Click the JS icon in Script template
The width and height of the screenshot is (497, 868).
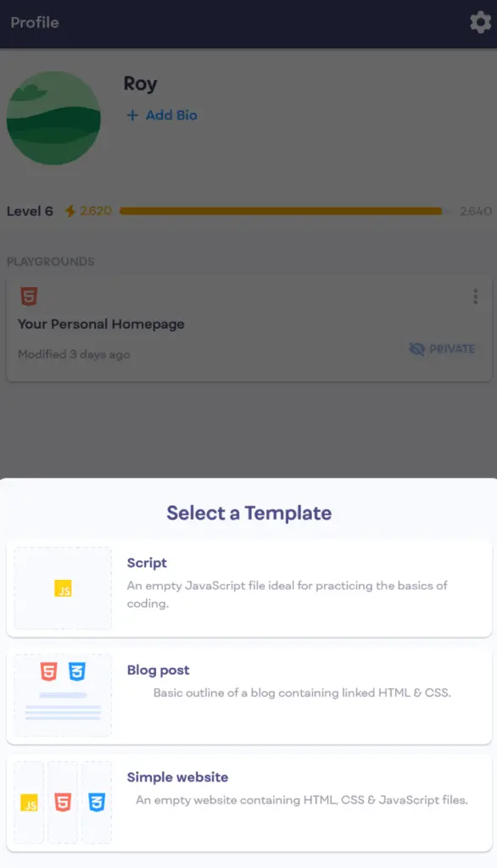click(x=63, y=588)
